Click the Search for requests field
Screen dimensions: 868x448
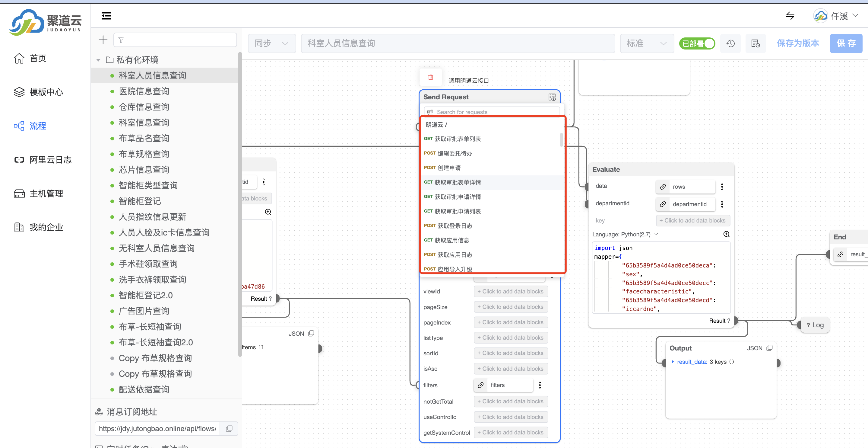click(x=492, y=112)
